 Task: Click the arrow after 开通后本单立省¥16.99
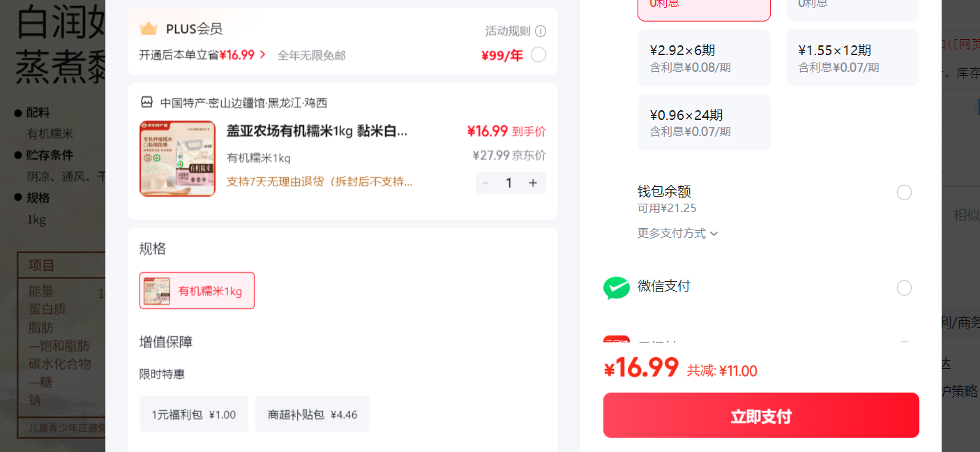pos(263,54)
